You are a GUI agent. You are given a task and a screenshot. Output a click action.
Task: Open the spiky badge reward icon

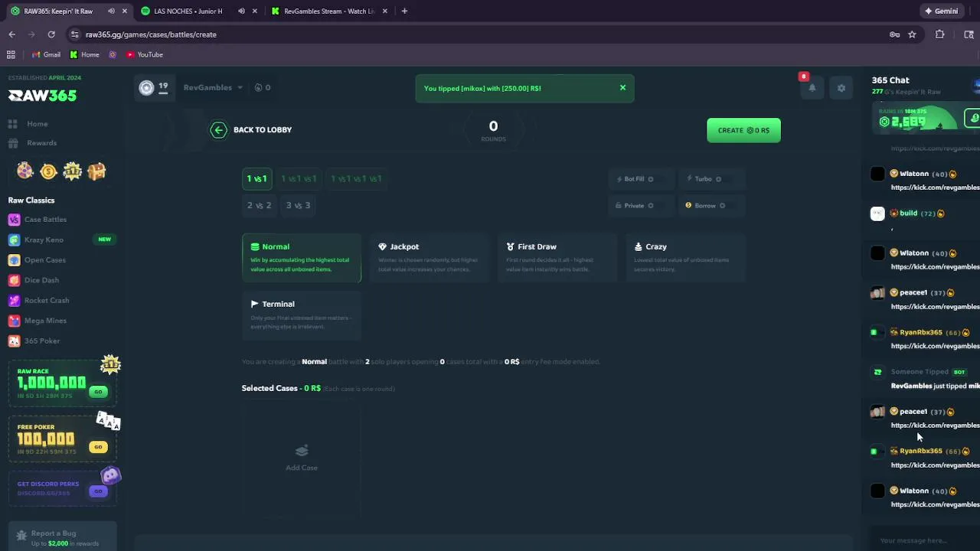(x=73, y=171)
